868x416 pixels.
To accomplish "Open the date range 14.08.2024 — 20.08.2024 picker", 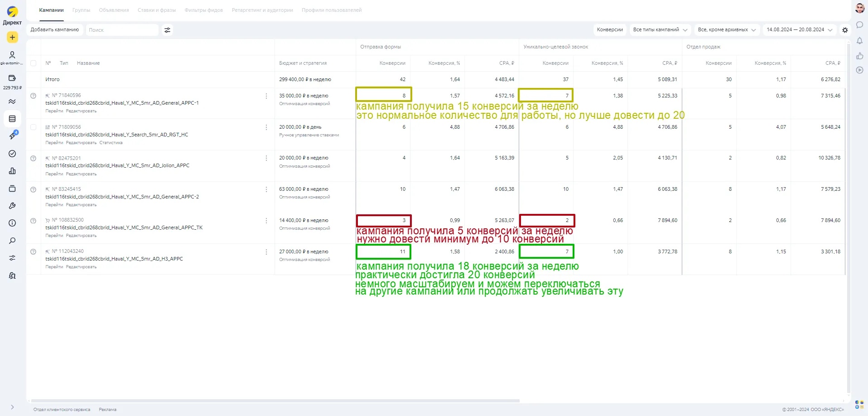I will (799, 30).
